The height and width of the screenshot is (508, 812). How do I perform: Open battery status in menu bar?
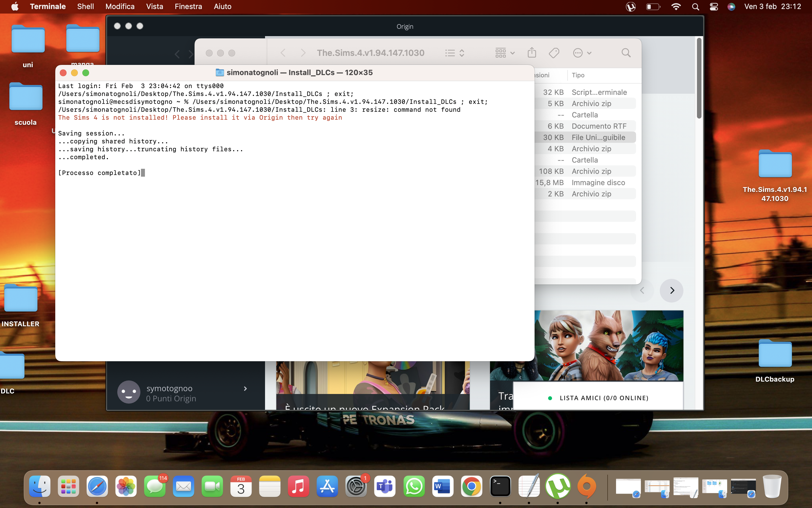(653, 7)
